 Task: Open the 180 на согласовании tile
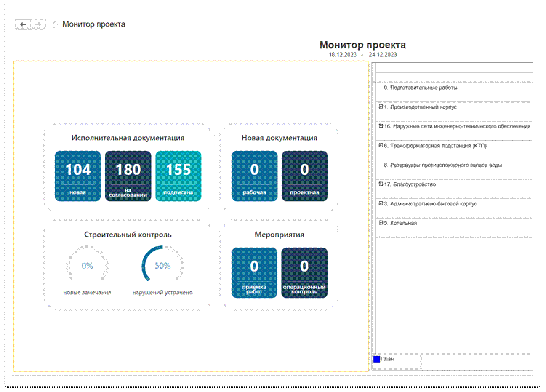point(128,176)
